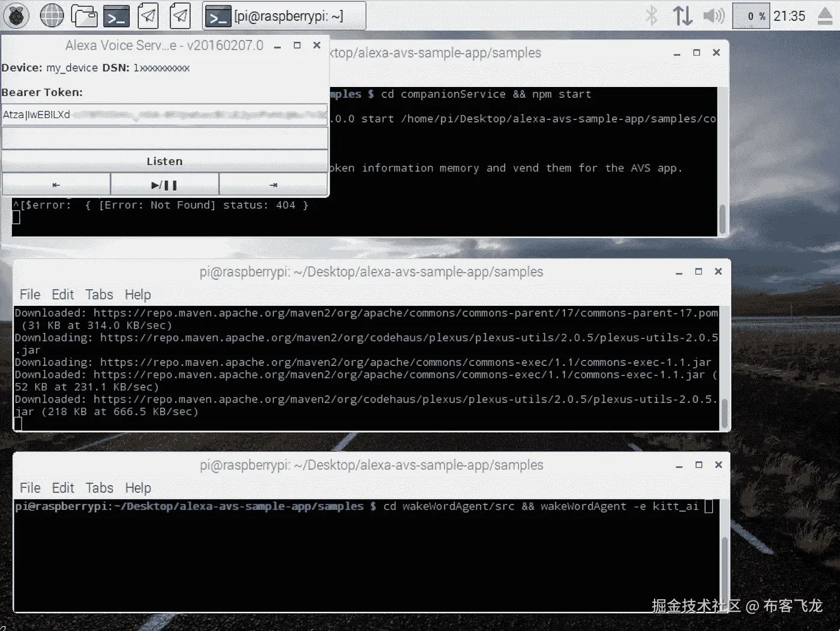Click the wakeWordAgent terminal scrollbar
This screenshot has height=631, width=840.
click(x=724, y=567)
